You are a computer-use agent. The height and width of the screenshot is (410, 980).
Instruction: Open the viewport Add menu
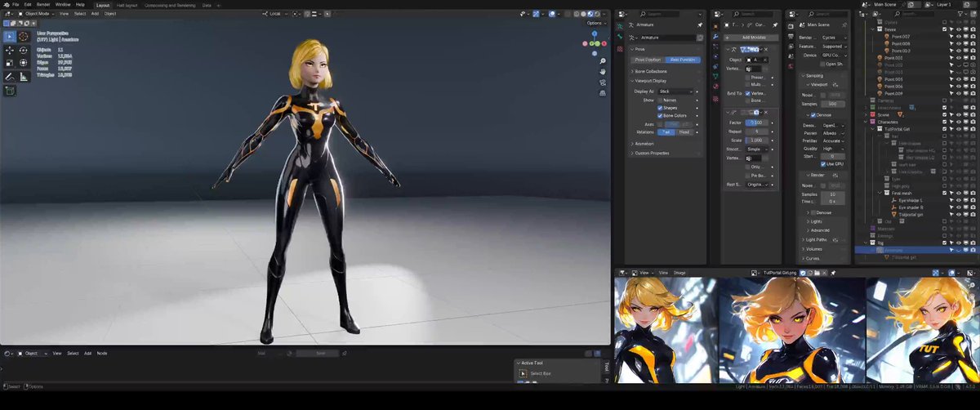(x=96, y=14)
